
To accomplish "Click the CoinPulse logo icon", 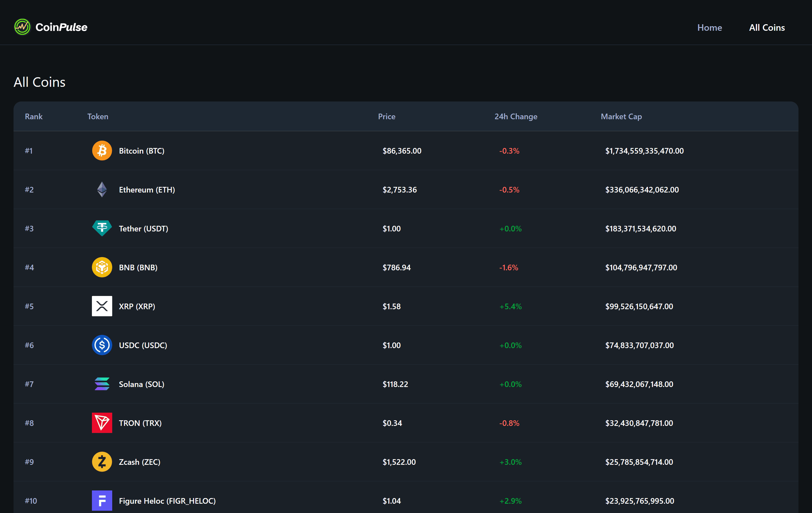I will pyautogui.click(x=22, y=27).
